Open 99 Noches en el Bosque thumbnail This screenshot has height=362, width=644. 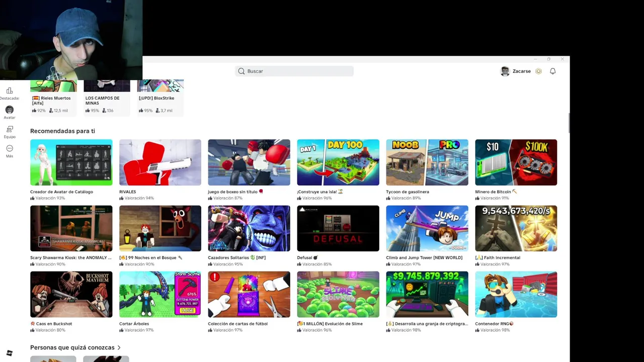click(x=160, y=228)
